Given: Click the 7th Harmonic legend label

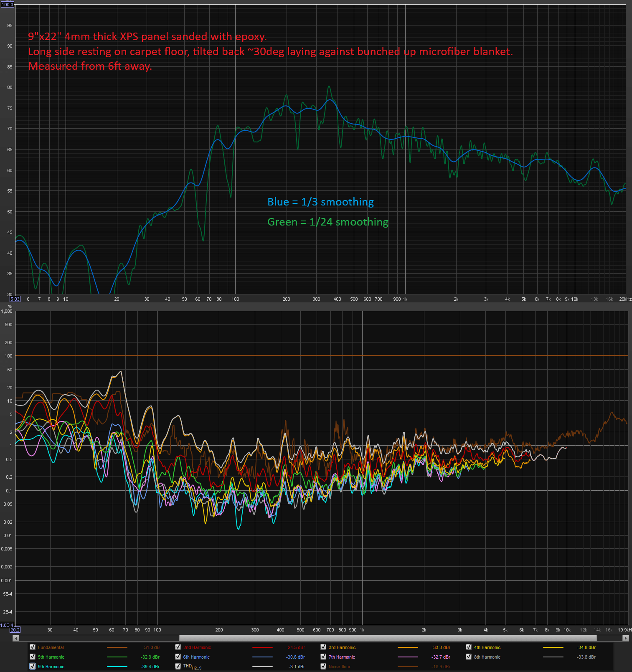Looking at the screenshot, I should click(342, 657).
